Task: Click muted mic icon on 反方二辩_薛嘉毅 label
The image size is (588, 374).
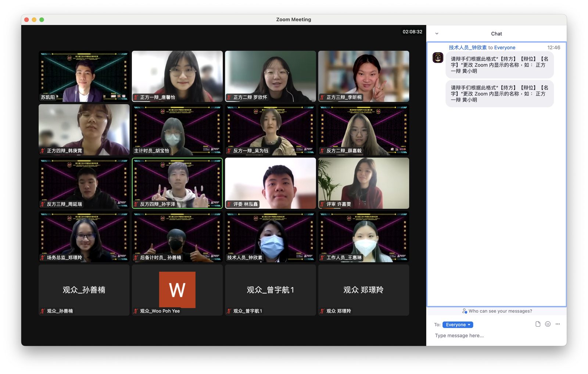Action: pos(322,151)
